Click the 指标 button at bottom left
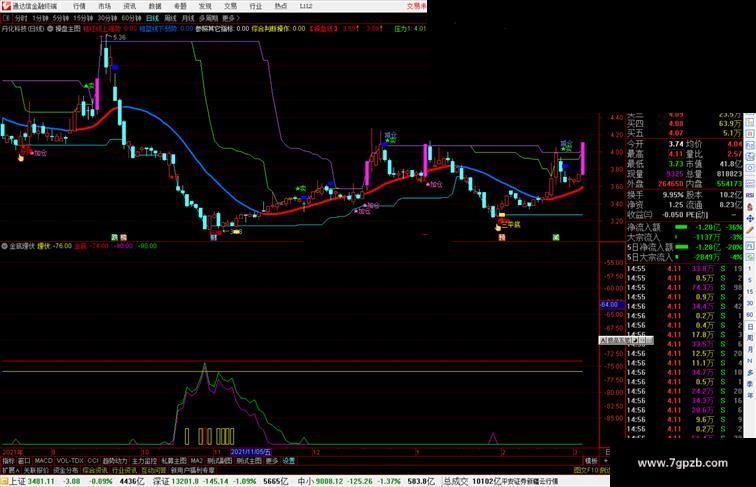Screen dimensions: 756x487 (8, 461)
